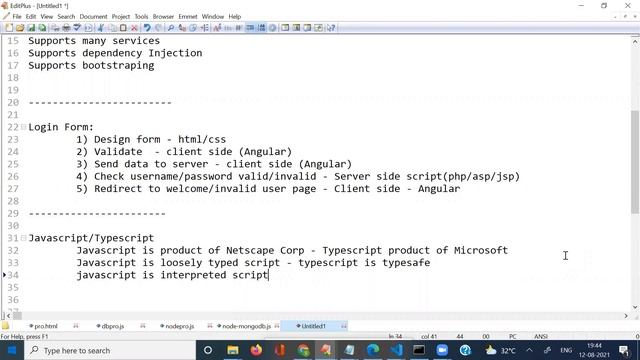This screenshot has height=360, width=640.
Task: Open Zoom from the taskbar
Action: 442,350
